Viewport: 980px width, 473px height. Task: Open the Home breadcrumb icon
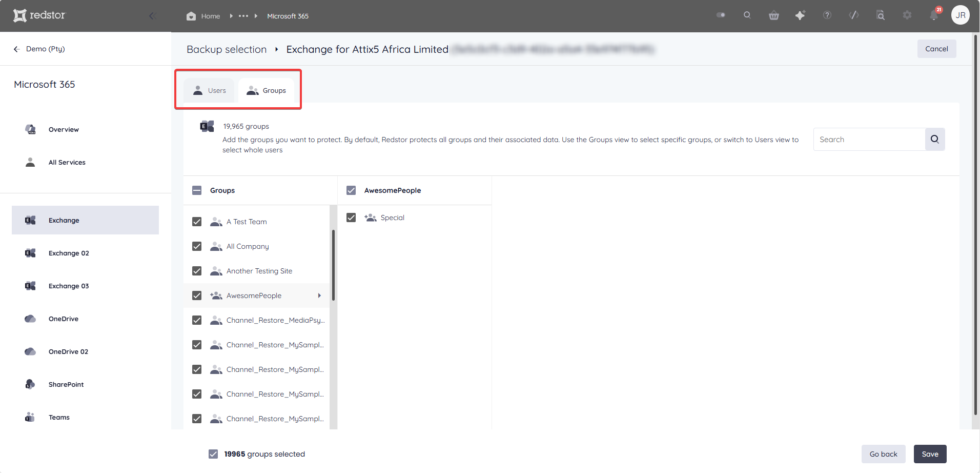click(191, 16)
